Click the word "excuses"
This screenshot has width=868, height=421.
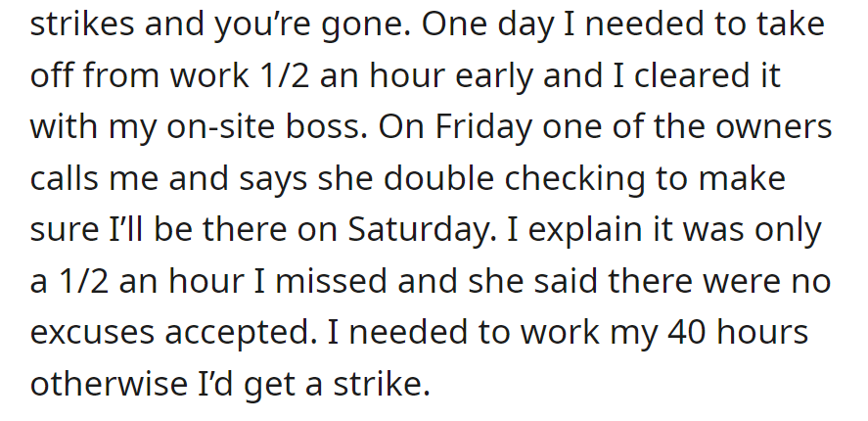[x=91, y=333]
